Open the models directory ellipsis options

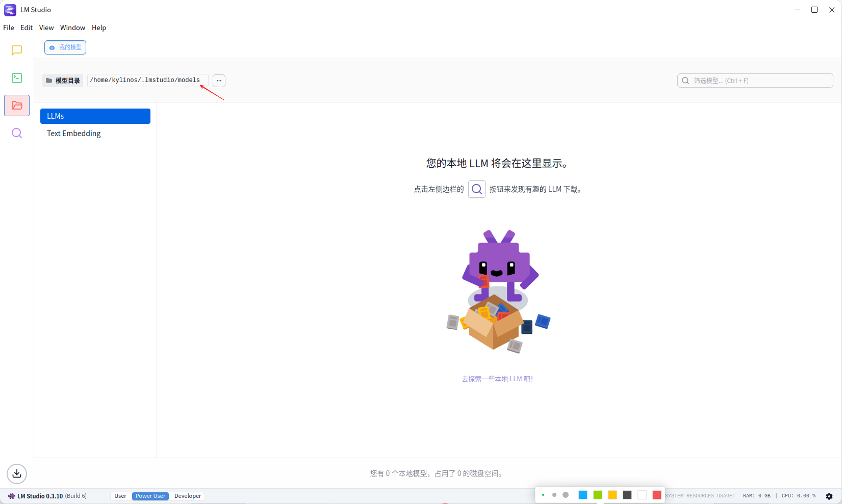click(219, 81)
